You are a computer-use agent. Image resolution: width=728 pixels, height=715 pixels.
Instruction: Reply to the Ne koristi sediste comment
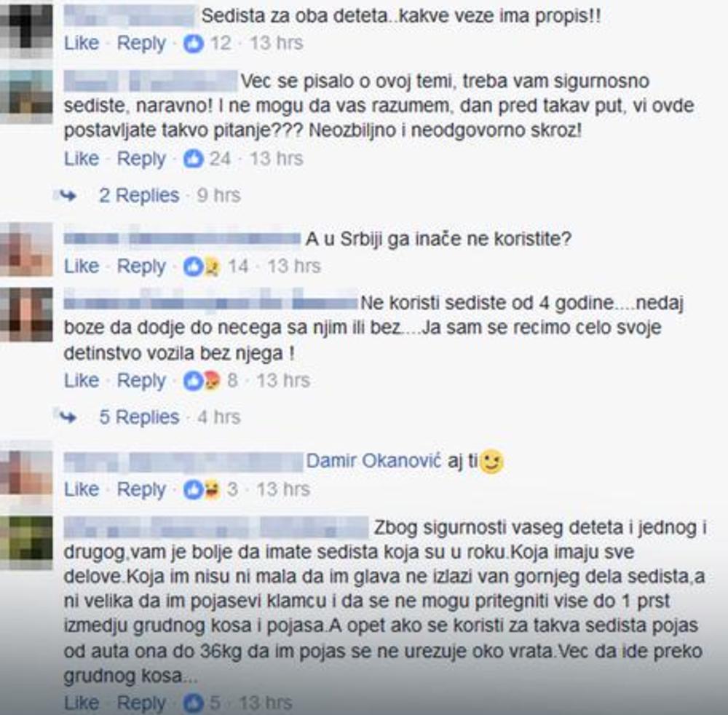pyautogui.click(x=141, y=381)
